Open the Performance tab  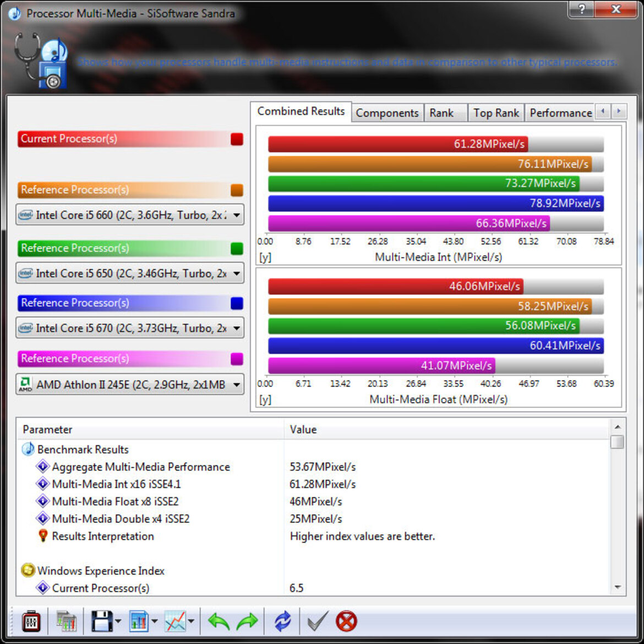point(560,113)
